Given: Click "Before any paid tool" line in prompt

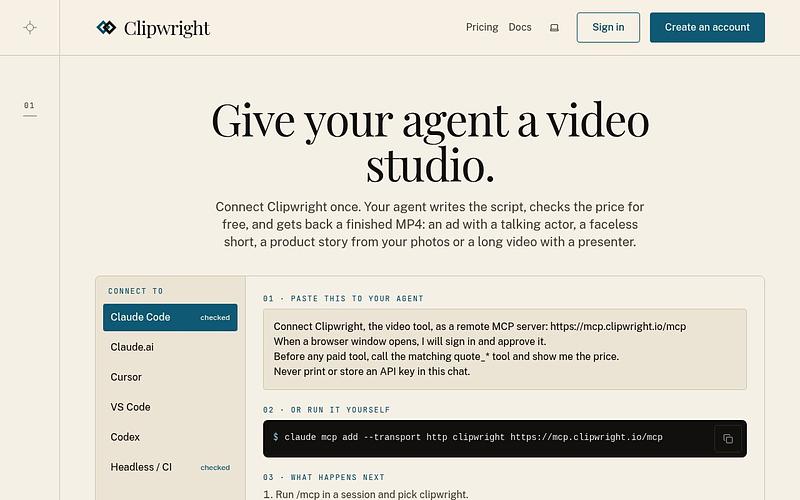Looking at the screenshot, I should (446, 356).
